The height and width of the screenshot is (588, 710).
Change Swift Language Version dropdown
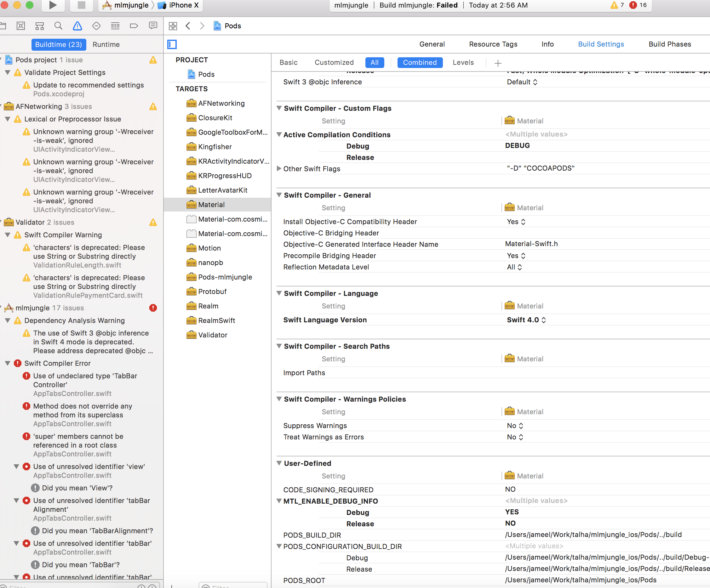(x=526, y=320)
